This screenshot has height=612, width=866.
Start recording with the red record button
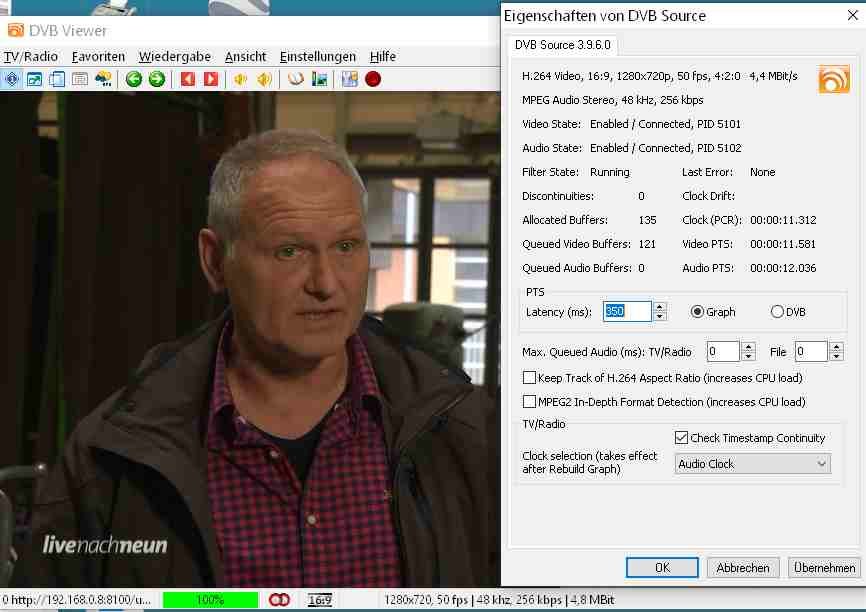tap(373, 79)
